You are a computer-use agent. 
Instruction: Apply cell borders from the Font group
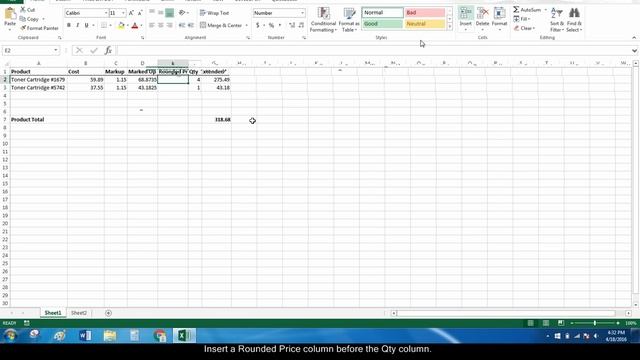[x=104, y=25]
